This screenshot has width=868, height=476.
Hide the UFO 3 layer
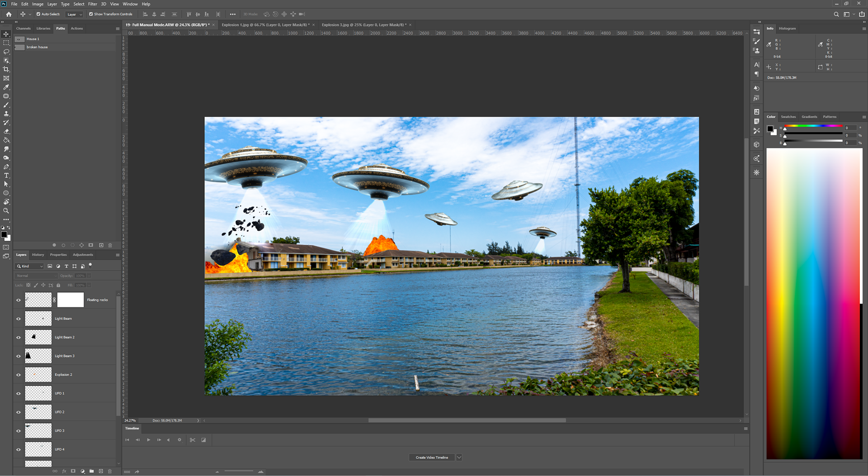pos(19,431)
